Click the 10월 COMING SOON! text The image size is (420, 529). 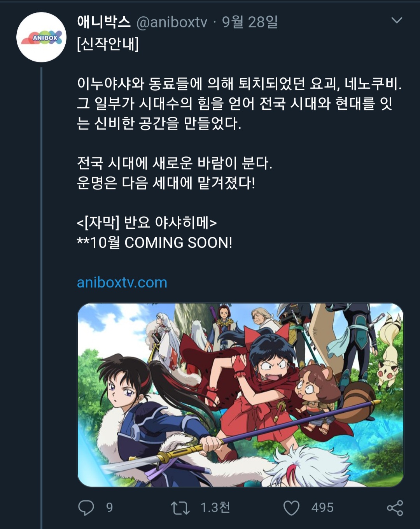161,242
